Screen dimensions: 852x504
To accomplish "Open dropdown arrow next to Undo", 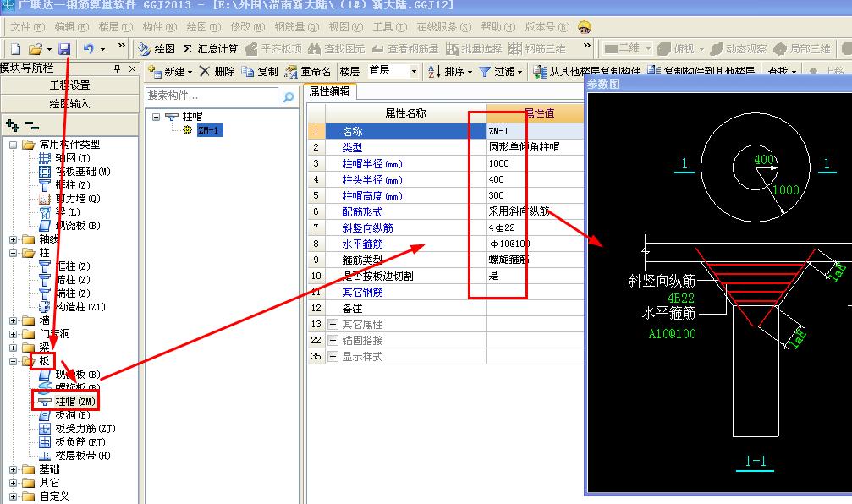I will 102,49.
